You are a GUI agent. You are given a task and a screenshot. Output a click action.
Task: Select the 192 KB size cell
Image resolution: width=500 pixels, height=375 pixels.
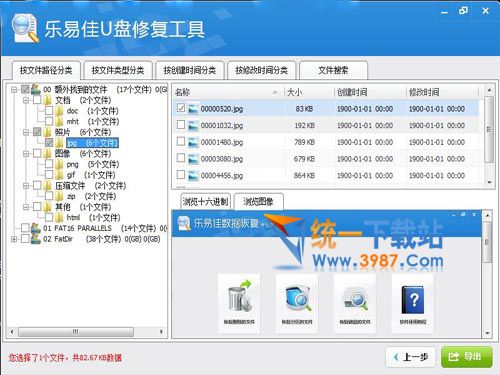pyautogui.click(x=304, y=126)
